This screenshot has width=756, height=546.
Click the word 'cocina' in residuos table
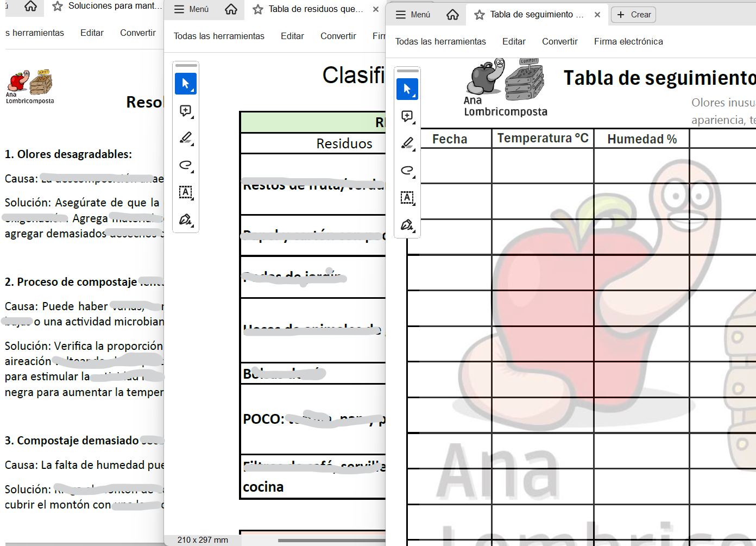click(263, 487)
